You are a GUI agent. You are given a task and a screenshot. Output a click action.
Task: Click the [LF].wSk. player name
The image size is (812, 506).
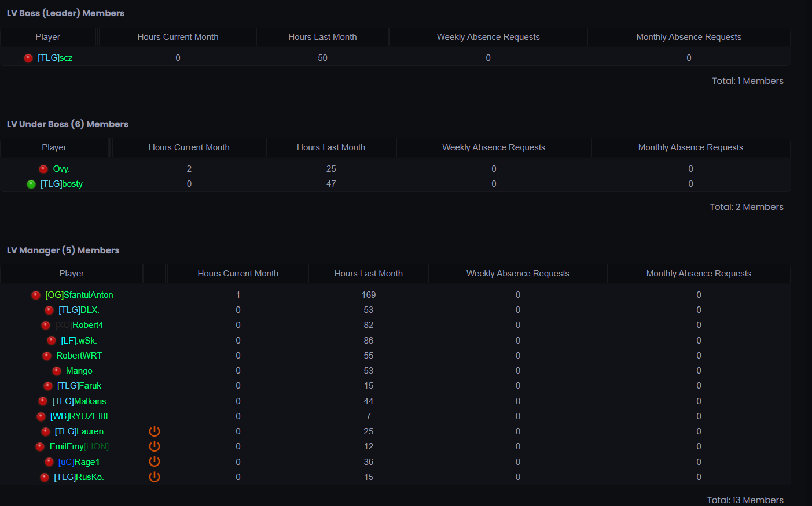[x=79, y=341]
